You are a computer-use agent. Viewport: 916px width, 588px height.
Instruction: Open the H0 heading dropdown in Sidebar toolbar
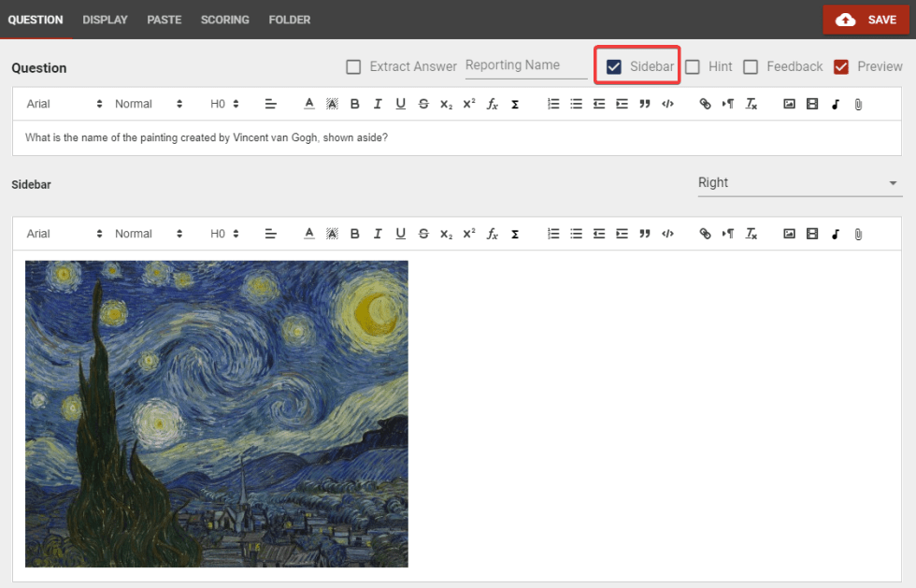tap(224, 234)
